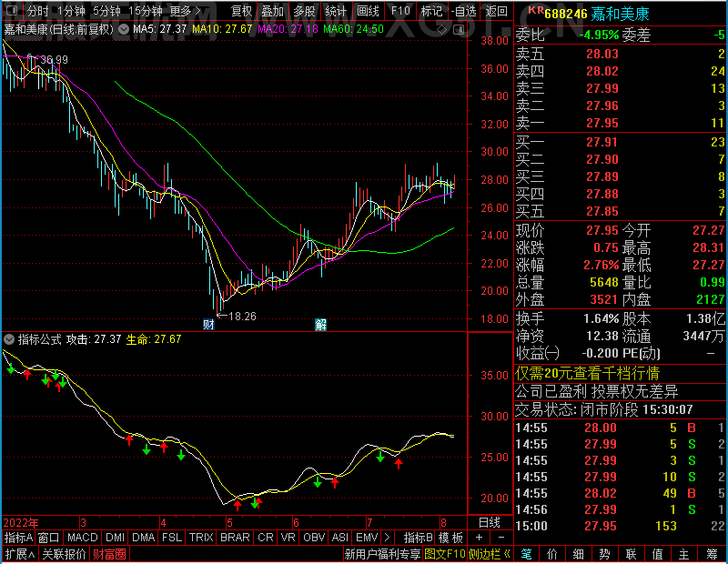The height and width of the screenshot is (564, 728).
Task: Open dropdown next to 嘉和美康(日线,前复权)
Action: click(x=124, y=29)
